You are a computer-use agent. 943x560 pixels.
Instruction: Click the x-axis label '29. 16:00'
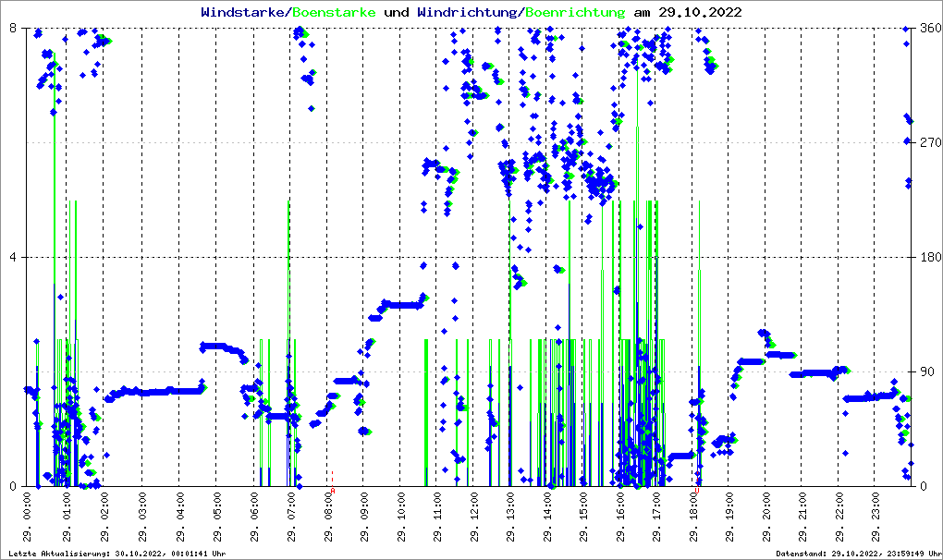(x=620, y=517)
